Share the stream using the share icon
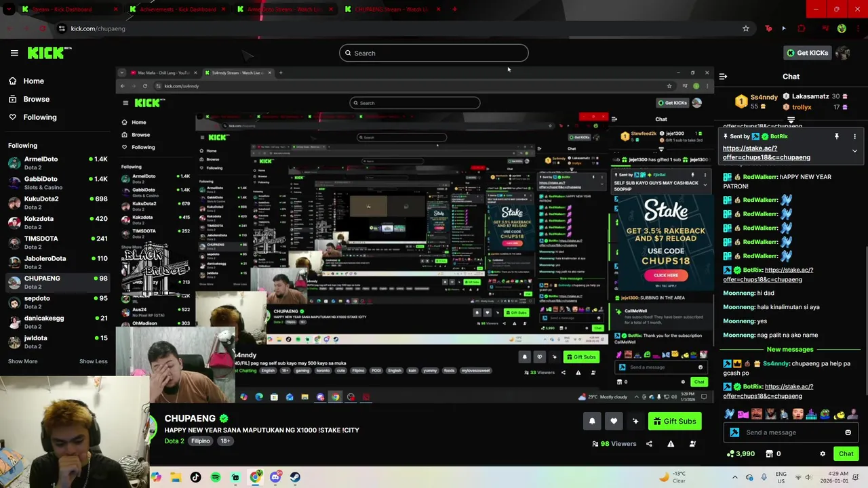The height and width of the screenshot is (488, 868). coord(649,444)
